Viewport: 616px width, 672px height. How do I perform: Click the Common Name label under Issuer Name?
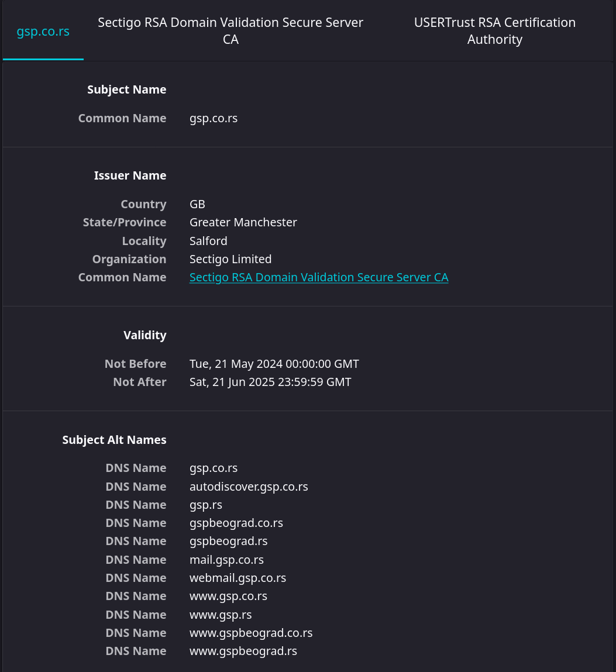pyautogui.click(x=122, y=277)
